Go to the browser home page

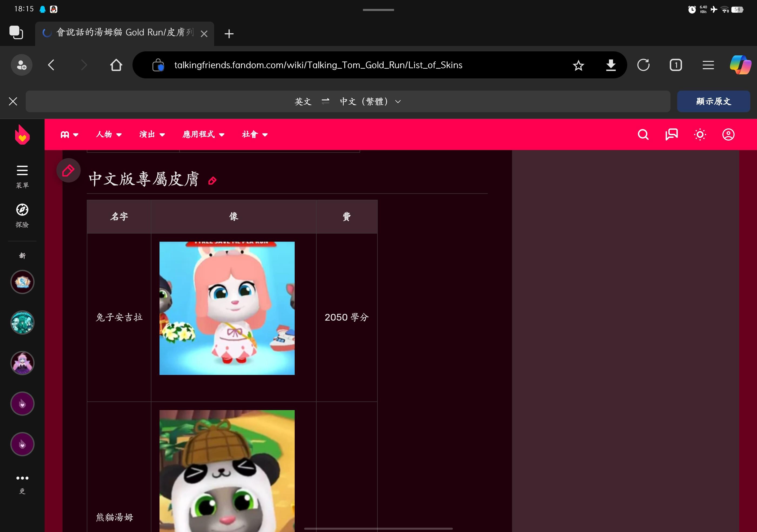116,65
